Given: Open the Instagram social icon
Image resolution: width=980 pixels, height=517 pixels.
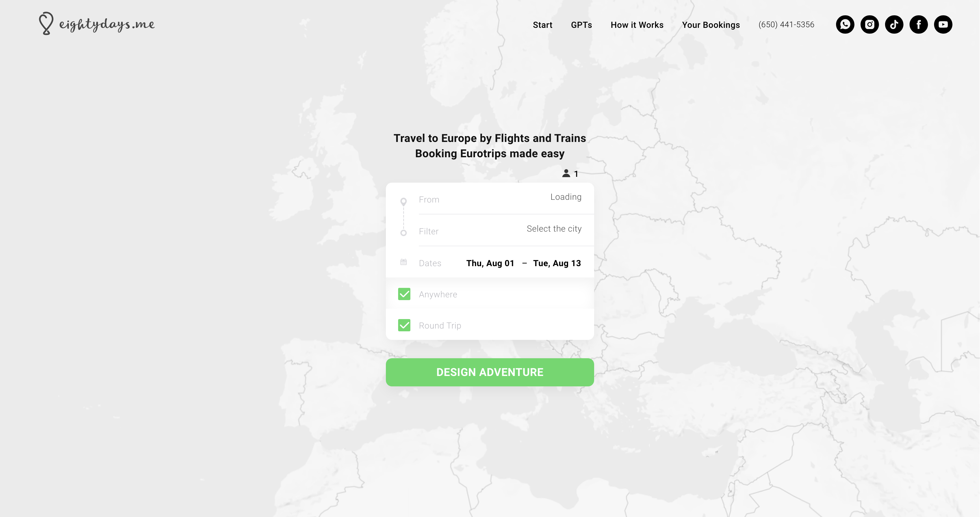Looking at the screenshot, I should 870,25.
